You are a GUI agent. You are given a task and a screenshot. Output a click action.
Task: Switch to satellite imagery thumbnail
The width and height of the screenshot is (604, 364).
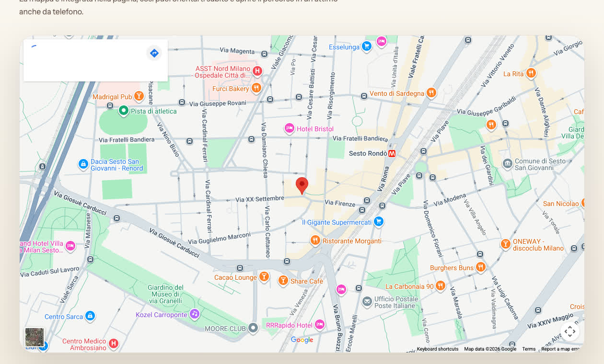coord(35,337)
